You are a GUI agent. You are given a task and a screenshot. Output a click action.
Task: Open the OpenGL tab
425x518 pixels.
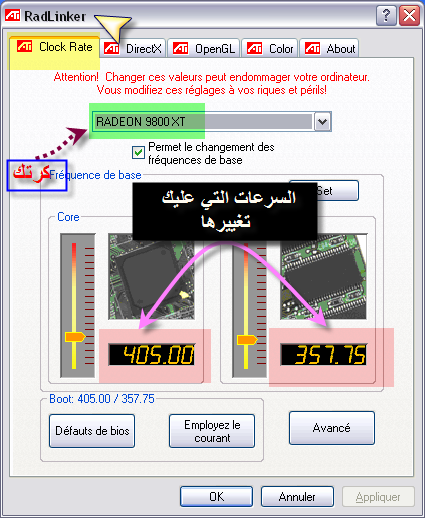pos(204,49)
